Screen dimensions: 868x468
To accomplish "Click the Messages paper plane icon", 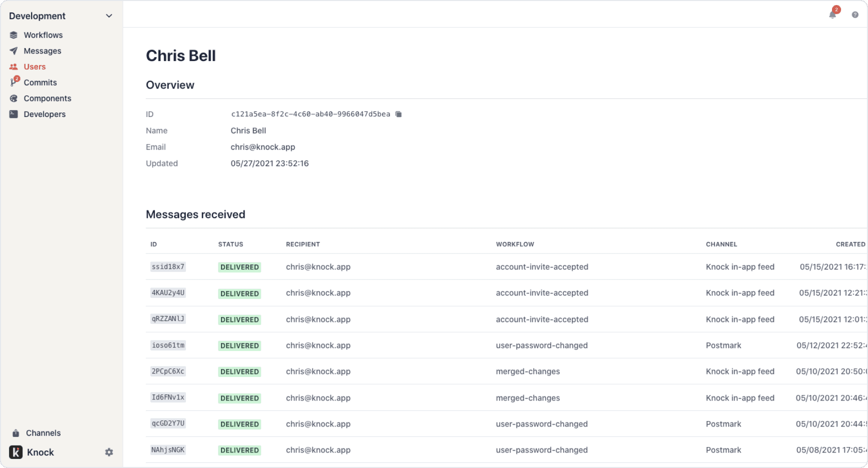I will click(13, 51).
